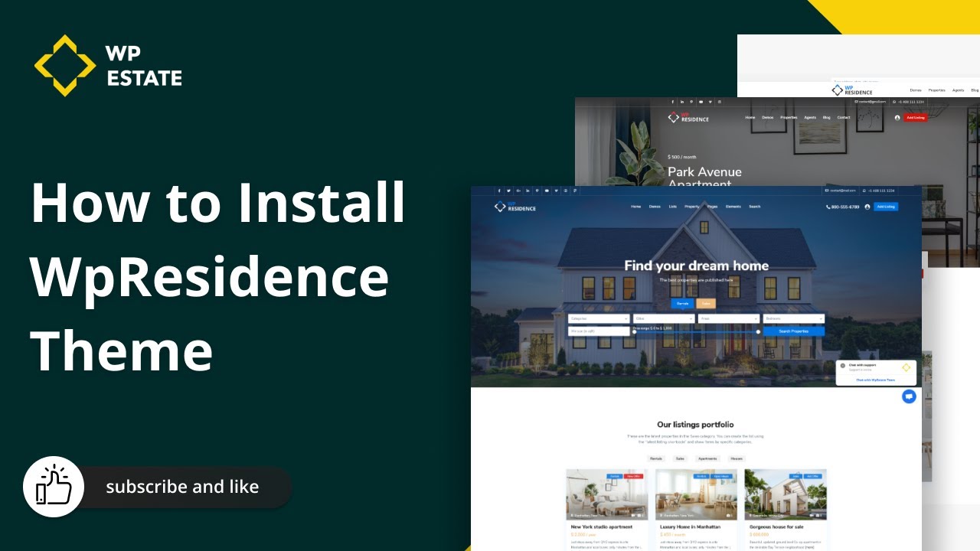Click the Our listings portfolio heading
The height and width of the screenshot is (551, 980).
(695, 425)
